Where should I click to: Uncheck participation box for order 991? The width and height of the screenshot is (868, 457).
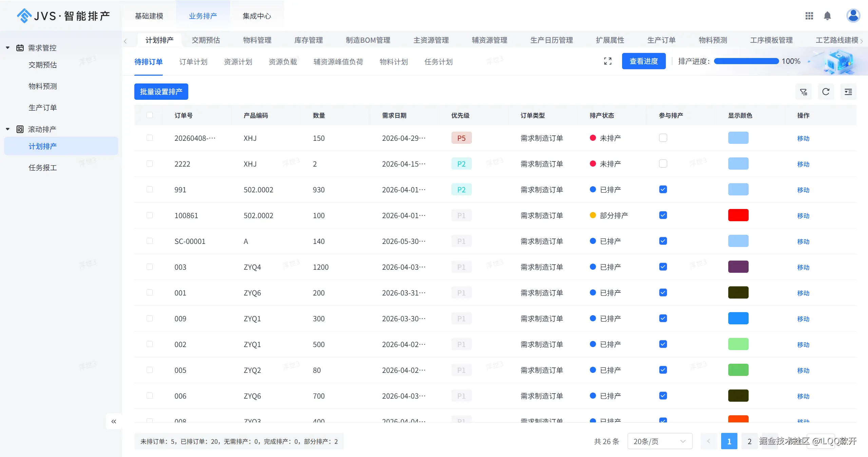pos(663,190)
